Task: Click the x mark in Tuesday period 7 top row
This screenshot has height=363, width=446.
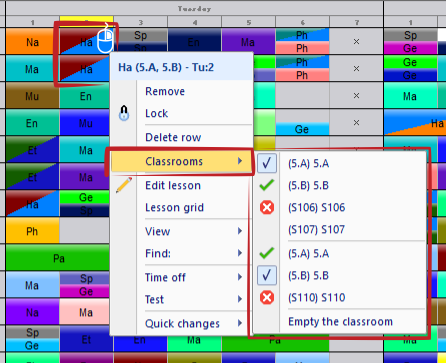Action: (x=356, y=42)
